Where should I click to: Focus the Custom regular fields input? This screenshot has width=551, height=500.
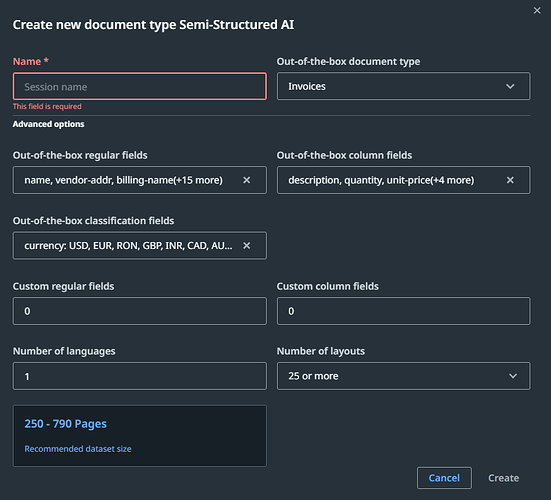(x=140, y=311)
